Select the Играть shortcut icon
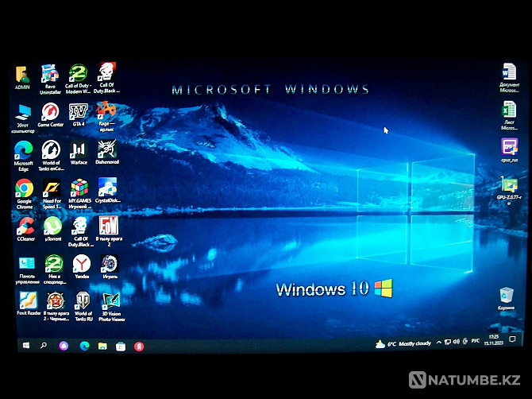The image size is (532, 399). 110,267
